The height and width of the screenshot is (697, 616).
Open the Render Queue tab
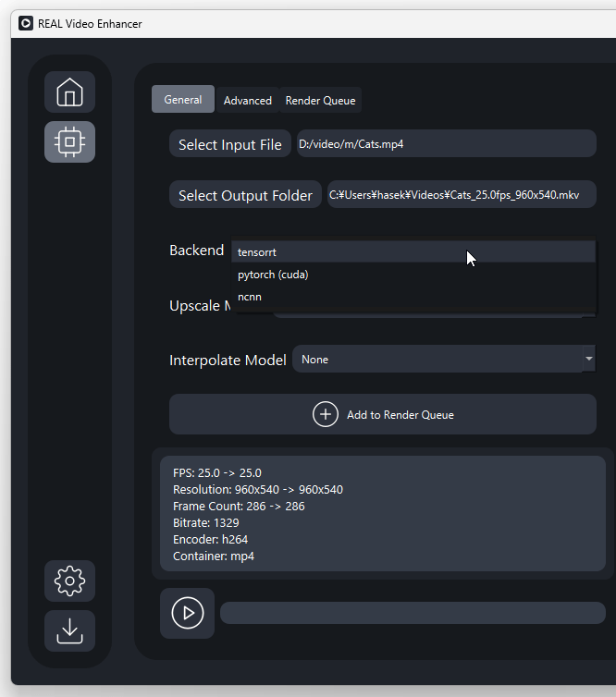(x=320, y=101)
